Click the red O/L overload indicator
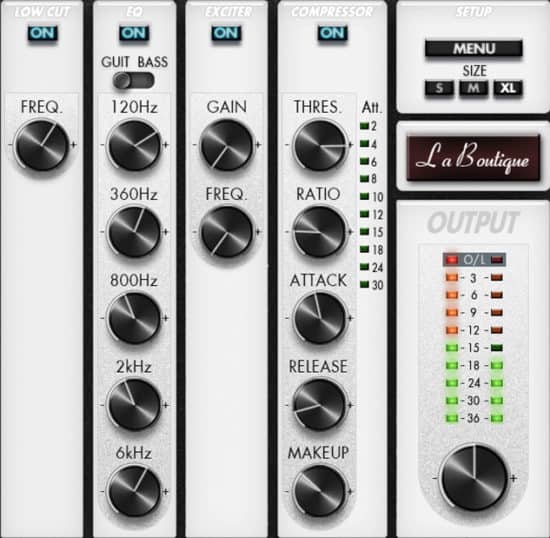 coord(452,260)
